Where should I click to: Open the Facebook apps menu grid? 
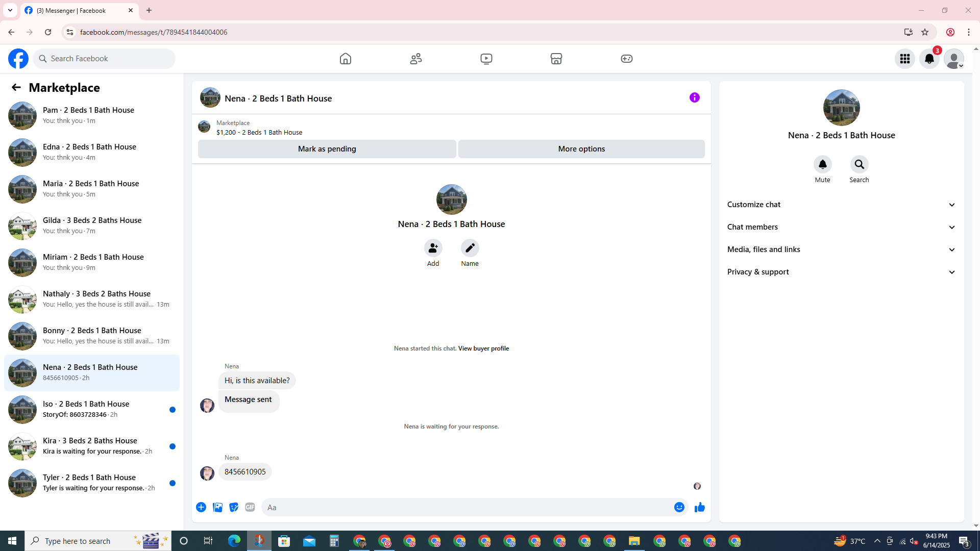click(905, 59)
